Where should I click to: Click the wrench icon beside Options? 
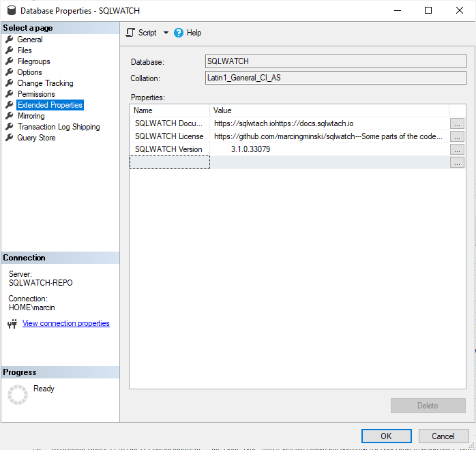click(x=10, y=72)
